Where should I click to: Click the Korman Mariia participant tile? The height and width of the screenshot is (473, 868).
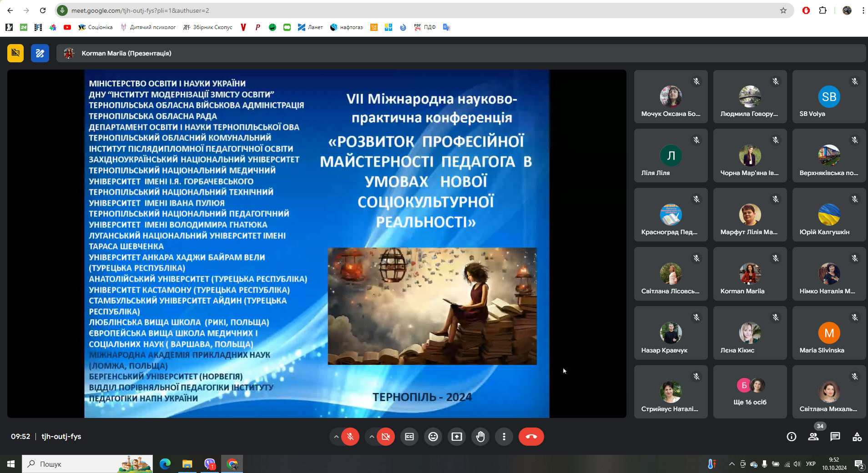coord(750,274)
